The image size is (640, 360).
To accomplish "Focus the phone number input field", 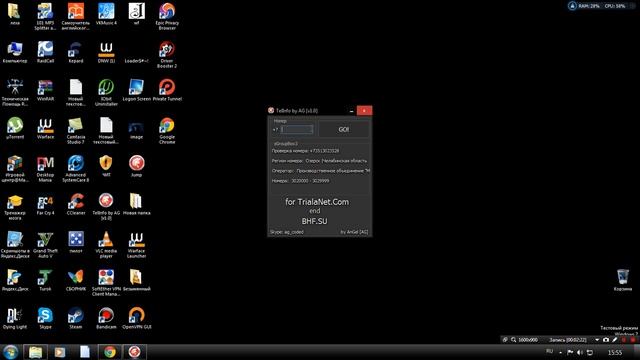I will point(297,129).
